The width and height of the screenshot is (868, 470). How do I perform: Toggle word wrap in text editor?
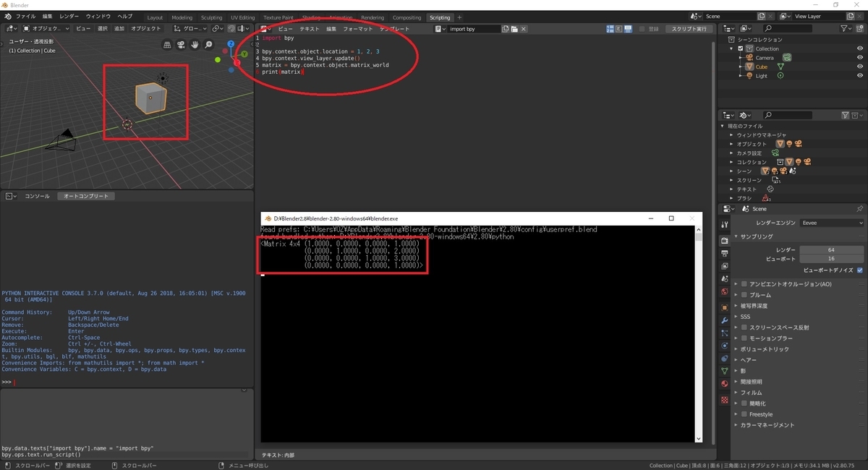(x=618, y=29)
